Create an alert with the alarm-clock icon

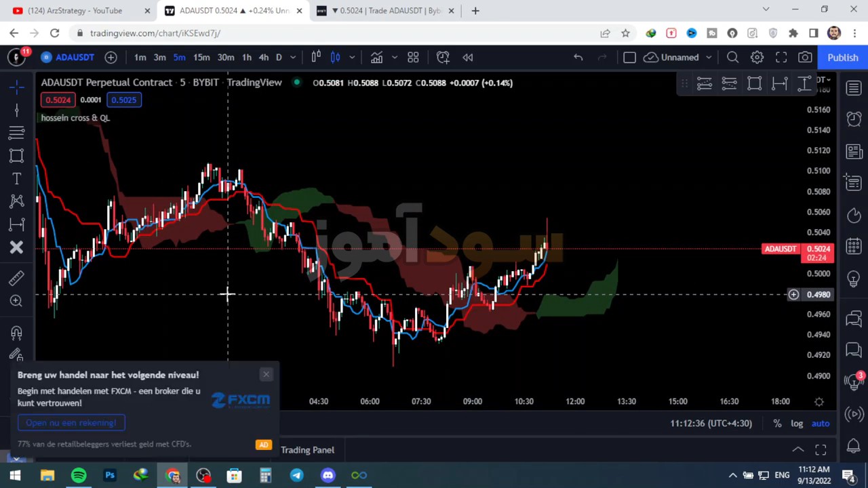[443, 58]
